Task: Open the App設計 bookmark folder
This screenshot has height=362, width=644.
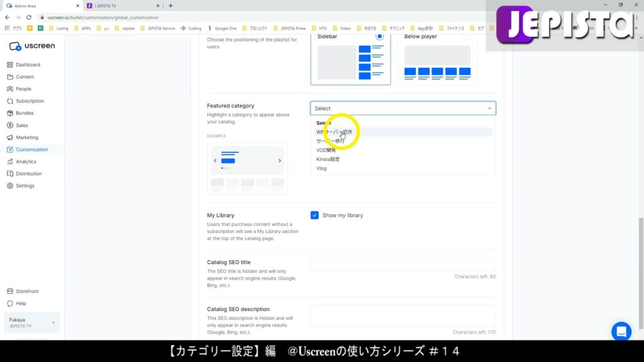Action: pos(422,28)
